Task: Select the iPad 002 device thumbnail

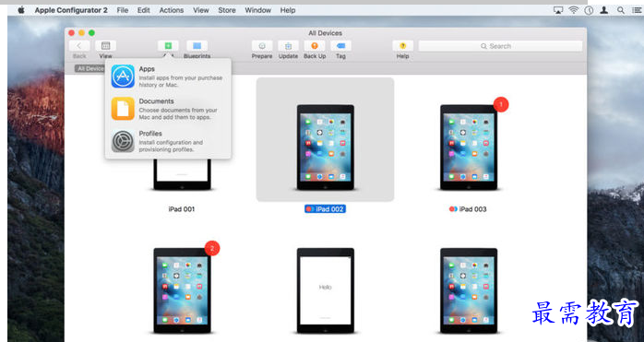Action: point(326,147)
